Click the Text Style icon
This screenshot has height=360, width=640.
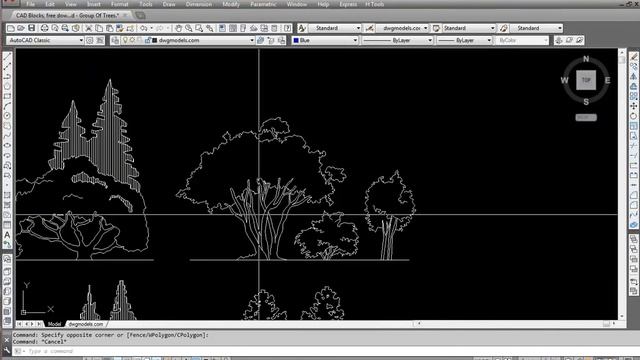tap(302, 28)
